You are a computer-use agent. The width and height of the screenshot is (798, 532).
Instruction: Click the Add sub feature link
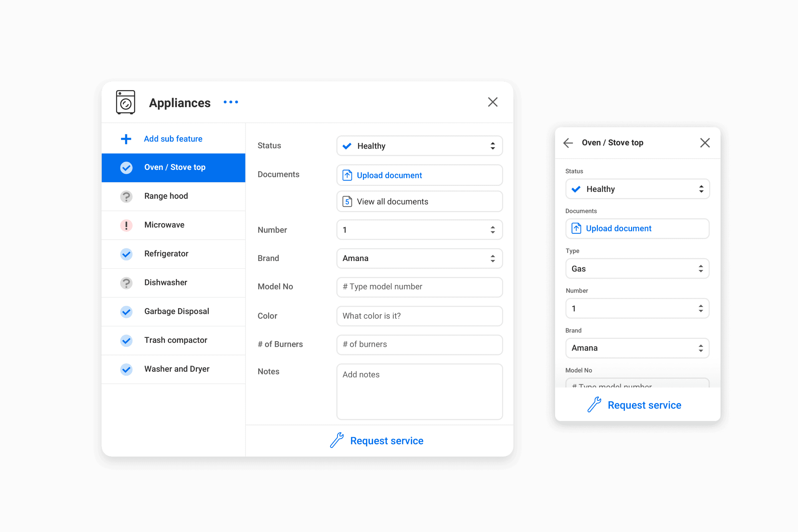click(173, 139)
